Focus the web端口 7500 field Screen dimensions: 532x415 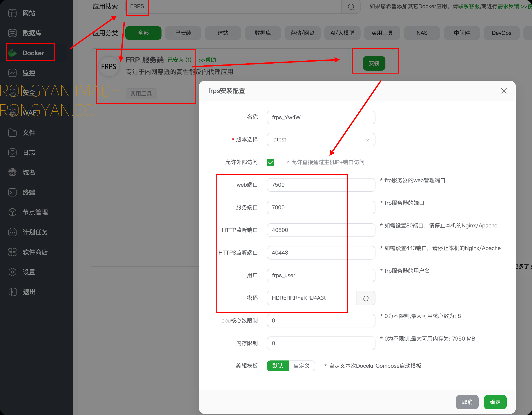coord(321,185)
